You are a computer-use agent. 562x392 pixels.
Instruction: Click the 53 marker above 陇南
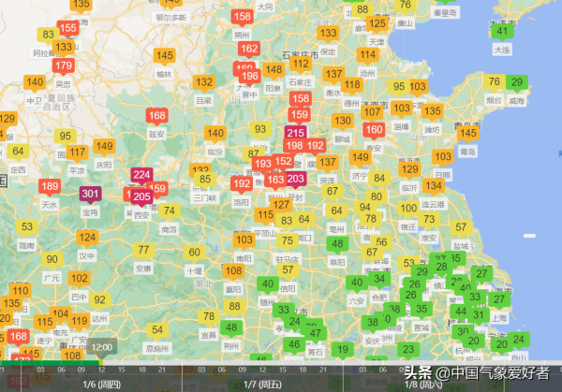[x=27, y=227]
